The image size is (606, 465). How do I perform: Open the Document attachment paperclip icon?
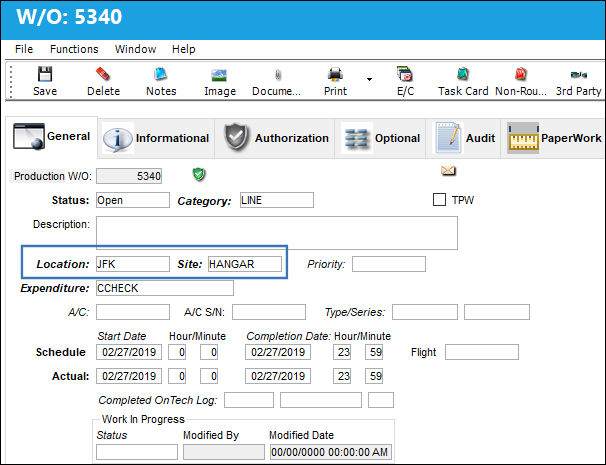pyautogui.click(x=277, y=75)
